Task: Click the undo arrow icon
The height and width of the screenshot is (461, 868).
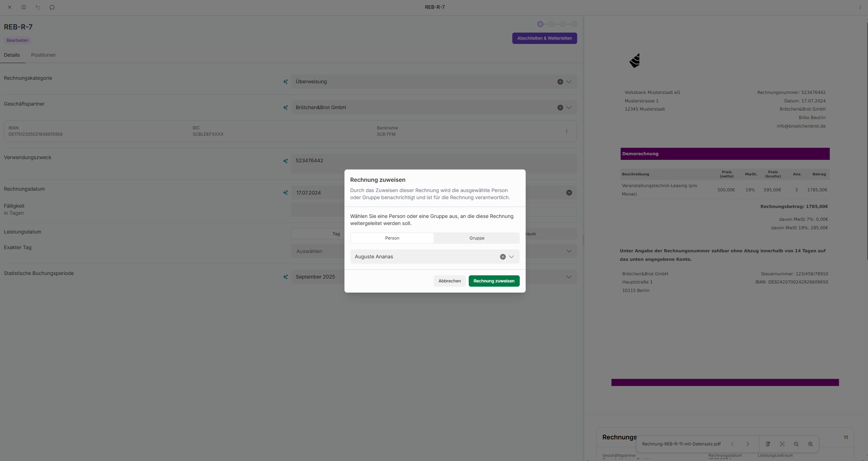Action: (38, 7)
